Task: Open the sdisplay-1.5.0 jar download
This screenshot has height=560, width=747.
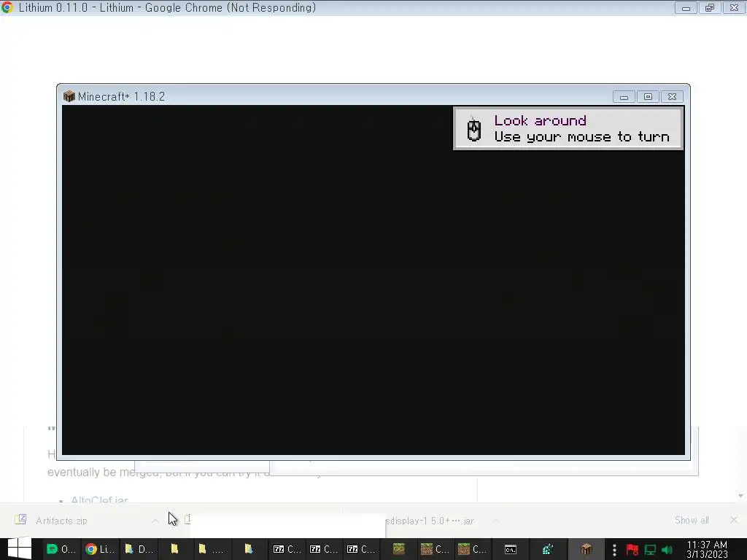Action: (x=429, y=521)
